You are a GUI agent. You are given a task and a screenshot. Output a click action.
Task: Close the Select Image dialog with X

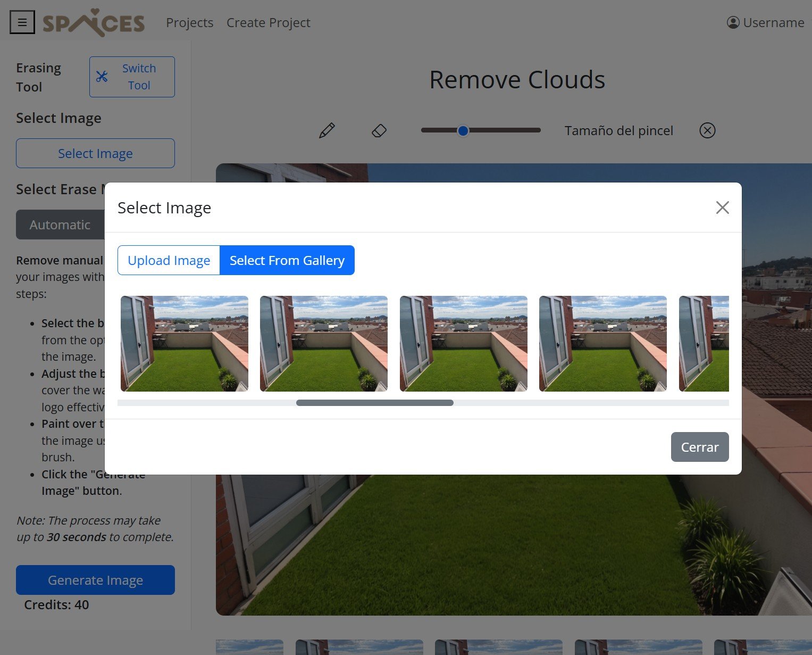[722, 208]
